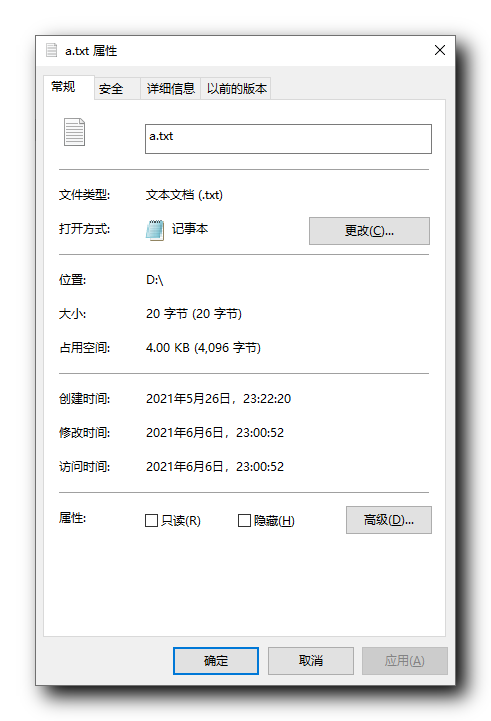Click the 应用(A) apply button
The width and height of the screenshot is (491, 721).
[405, 661]
